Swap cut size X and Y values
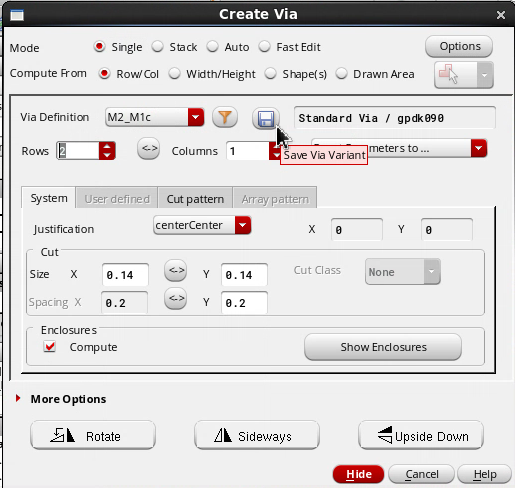This screenshot has width=515, height=488. 176,270
